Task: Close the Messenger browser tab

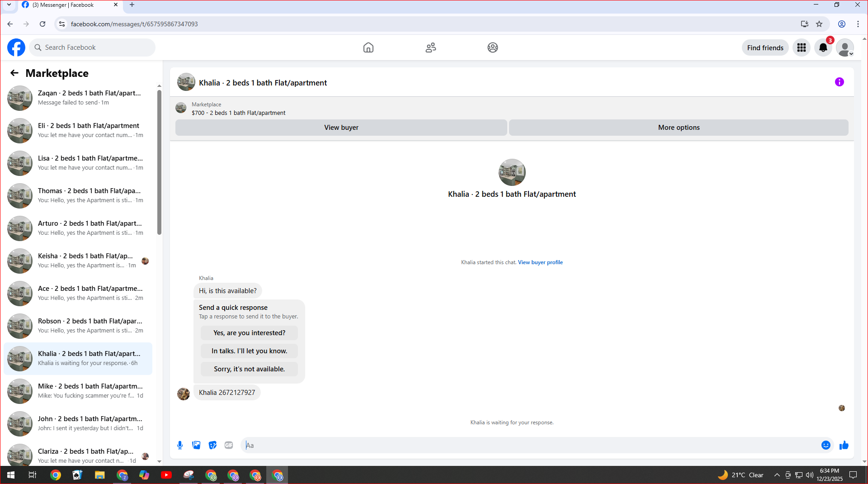Action: pos(116,5)
